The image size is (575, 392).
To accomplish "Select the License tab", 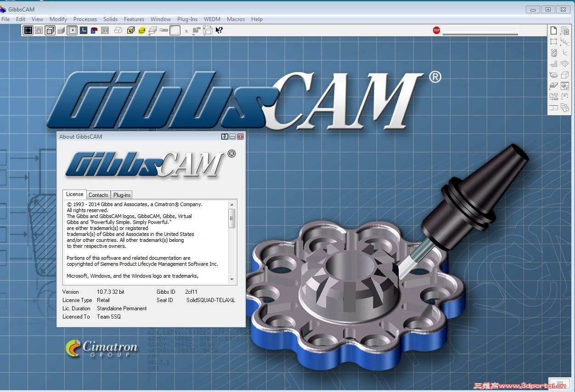I will pos(74,194).
